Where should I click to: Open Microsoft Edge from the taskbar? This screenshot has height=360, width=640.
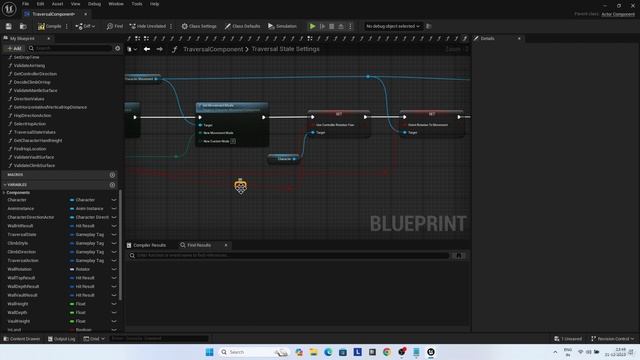click(x=328, y=352)
